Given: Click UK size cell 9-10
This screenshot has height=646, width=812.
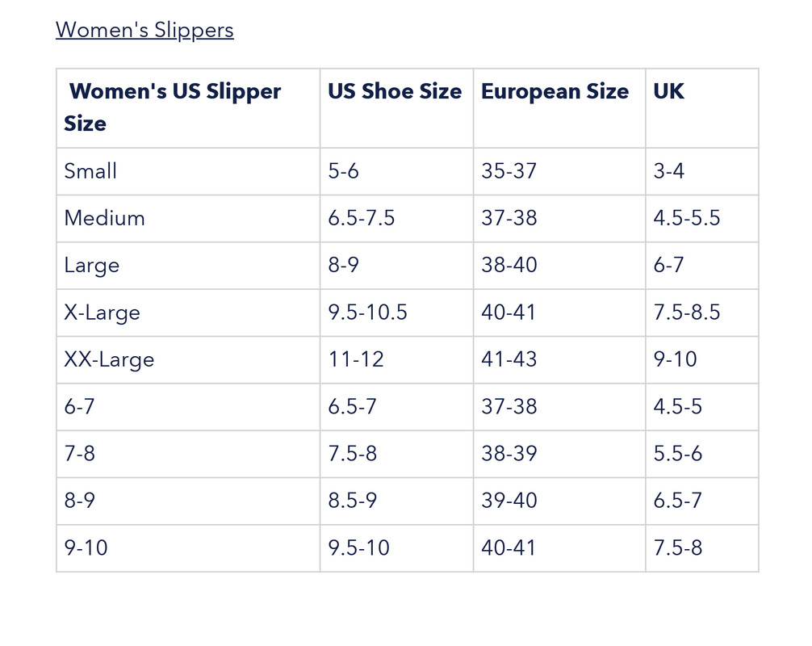Looking at the screenshot, I should pyautogui.click(x=675, y=359).
